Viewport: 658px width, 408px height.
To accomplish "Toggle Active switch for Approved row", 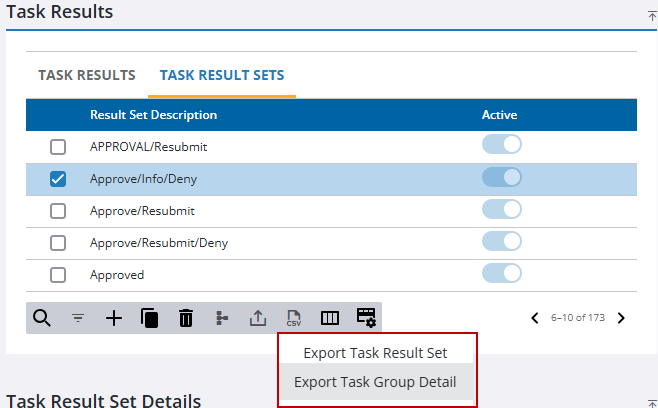I will coord(502,274).
